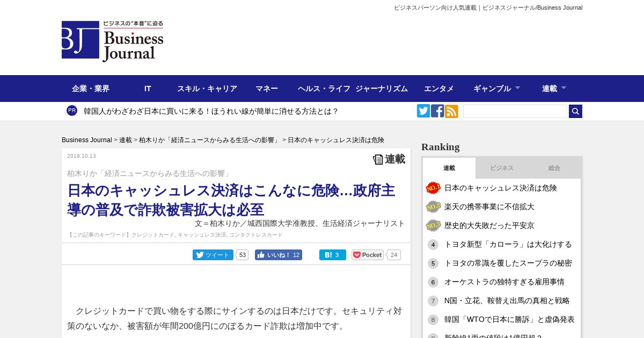Click the Hatena B! bookmark button
The image size is (644, 338).
pyautogui.click(x=333, y=255)
